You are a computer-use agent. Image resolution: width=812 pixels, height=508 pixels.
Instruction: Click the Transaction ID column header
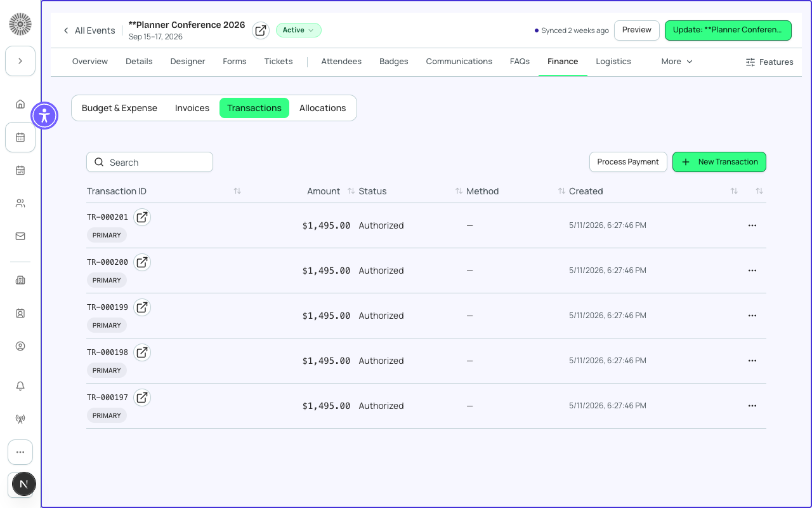117,191
